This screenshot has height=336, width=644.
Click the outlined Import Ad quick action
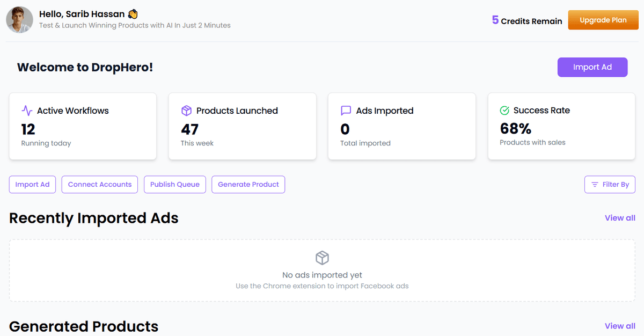32,185
